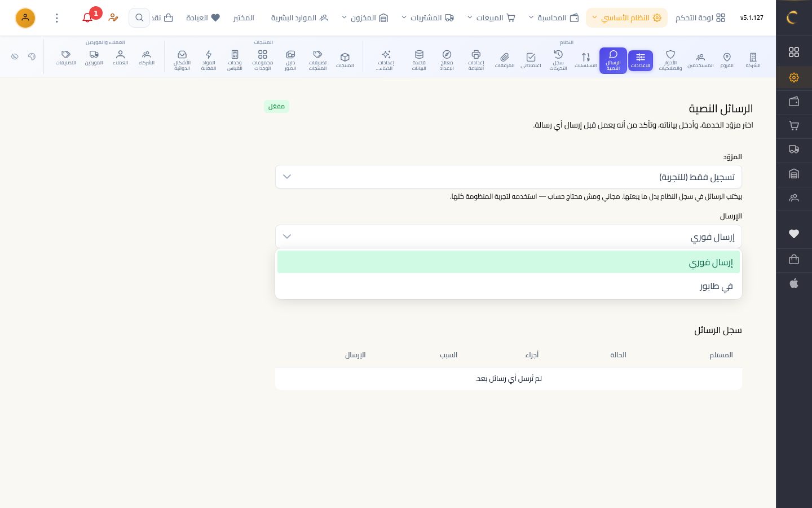The width and height of the screenshot is (812, 508).
Task: Open الفروع (Branches) in the ribbon
Action: click(x=727, y=60)
